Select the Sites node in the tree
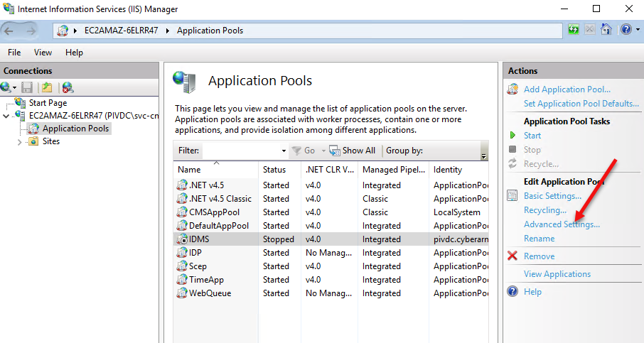The height and width of the screenshot is (343, 644). coord(51,141)
